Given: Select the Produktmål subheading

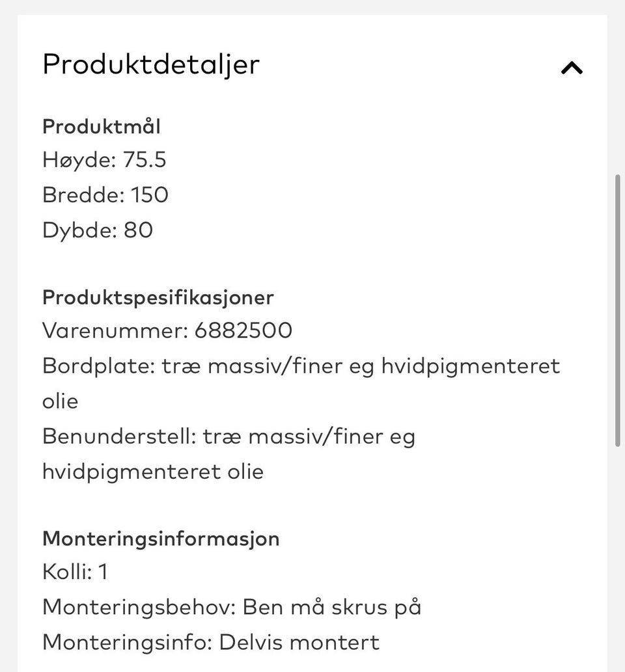Looking at the screenshot, I should coord(102,126).
